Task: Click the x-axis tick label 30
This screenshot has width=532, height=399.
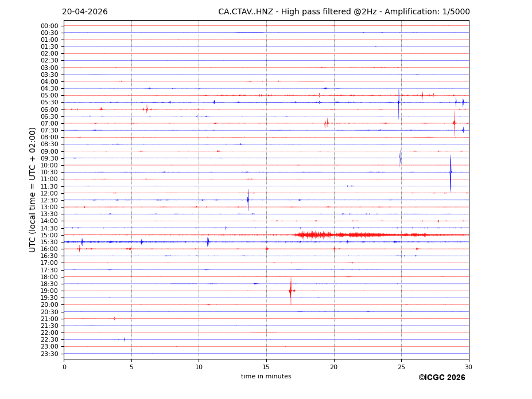Action: click(468, 367)
